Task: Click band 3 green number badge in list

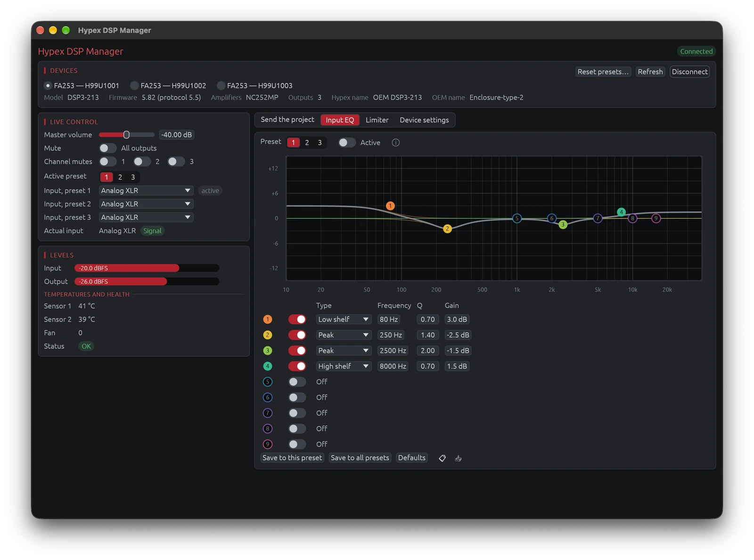Action: coord(268,351)
